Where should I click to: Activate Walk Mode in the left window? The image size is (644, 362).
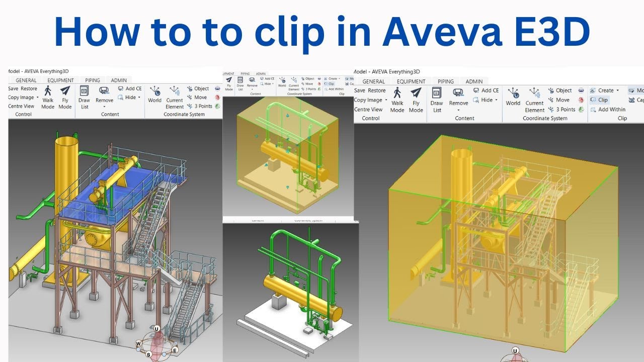48,97
